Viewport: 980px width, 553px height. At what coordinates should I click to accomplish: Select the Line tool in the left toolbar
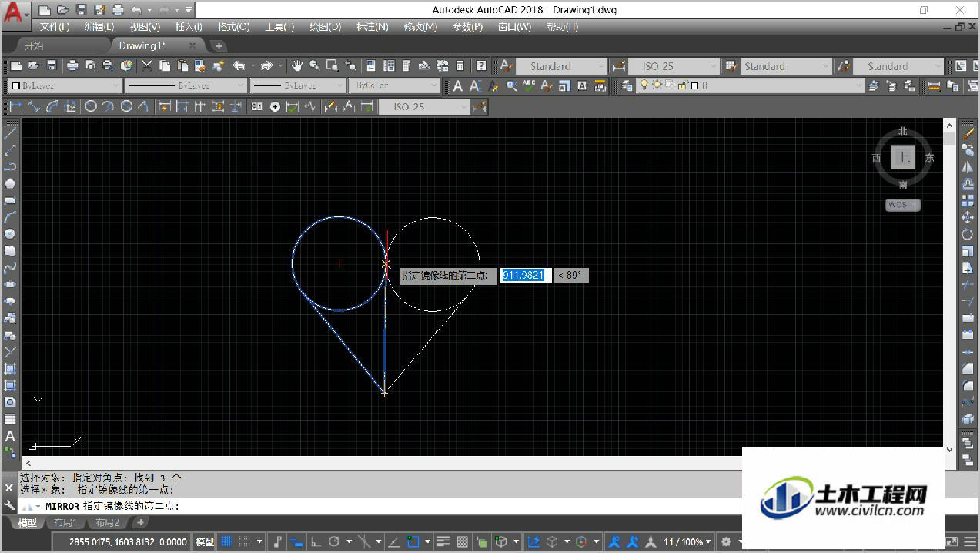pos(10,132)
